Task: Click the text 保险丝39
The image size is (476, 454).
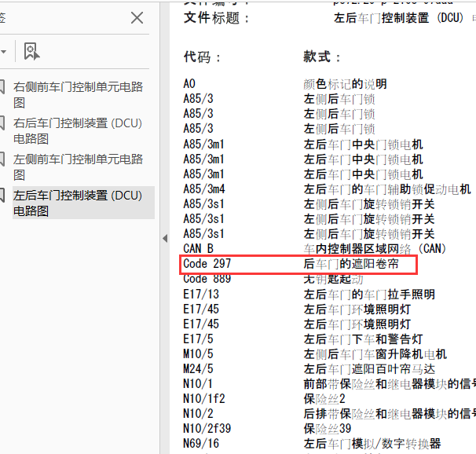Action: [328, 429]
